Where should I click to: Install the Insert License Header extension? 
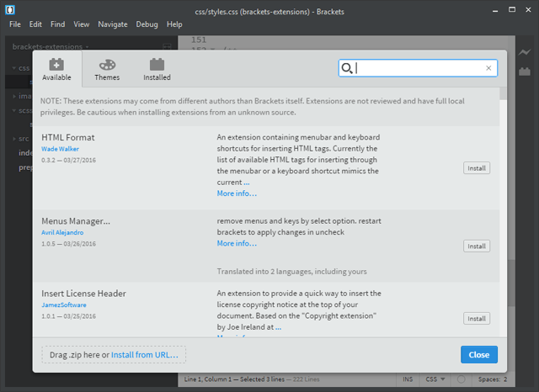click(477, 319)
